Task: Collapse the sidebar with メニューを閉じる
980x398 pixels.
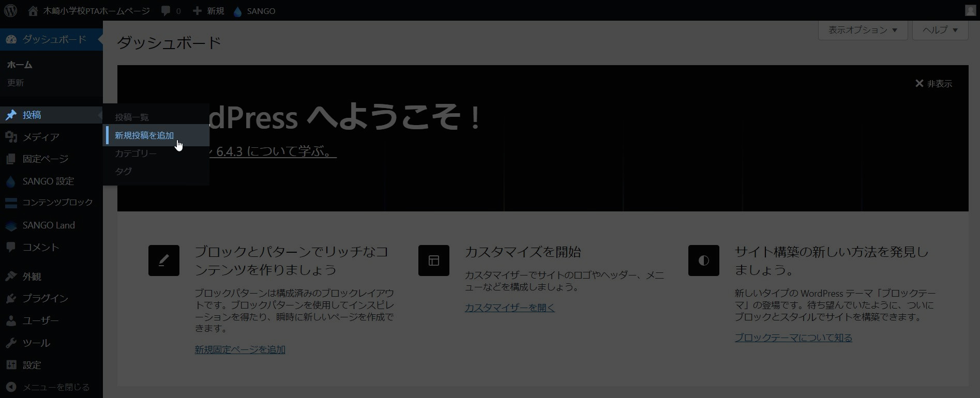Action: click(55, 387)
